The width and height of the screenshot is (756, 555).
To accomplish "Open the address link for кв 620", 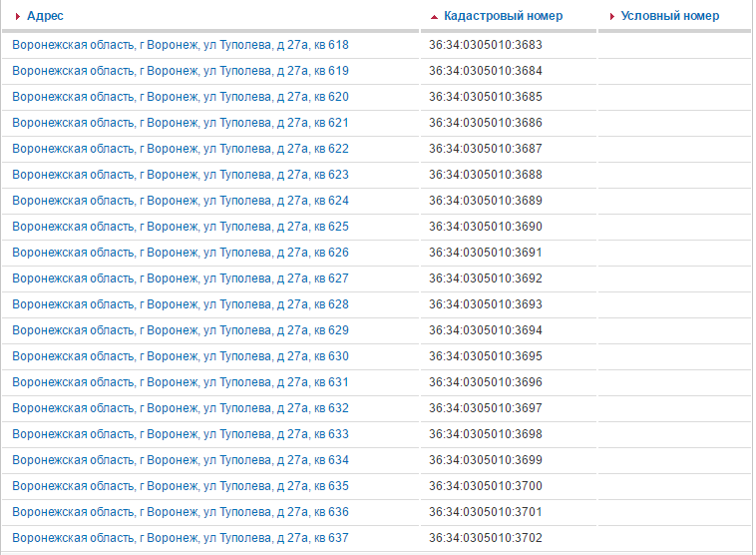I will click(x=181, y=97).
